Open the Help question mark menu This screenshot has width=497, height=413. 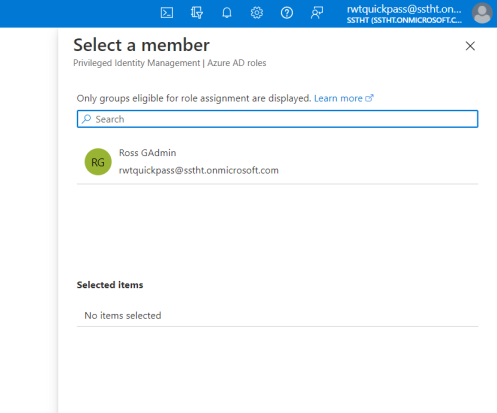point(287,13)
